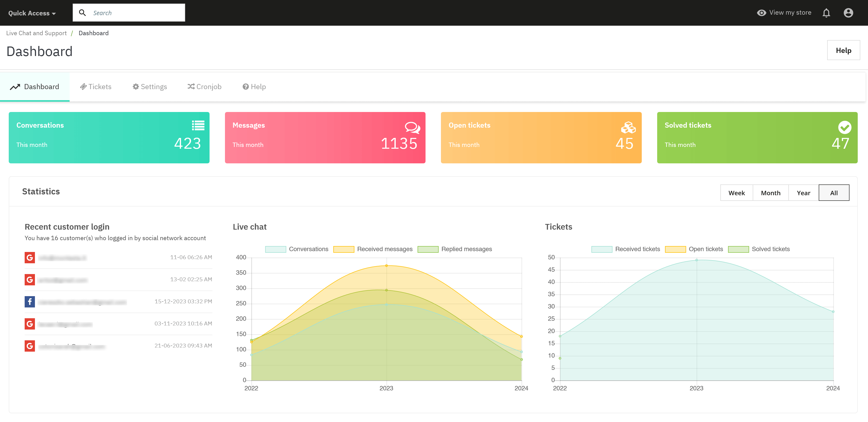Viewport: 868px width, 422px height.
Task: Click the Solved tickets checkmark icon
Action: 845,127
